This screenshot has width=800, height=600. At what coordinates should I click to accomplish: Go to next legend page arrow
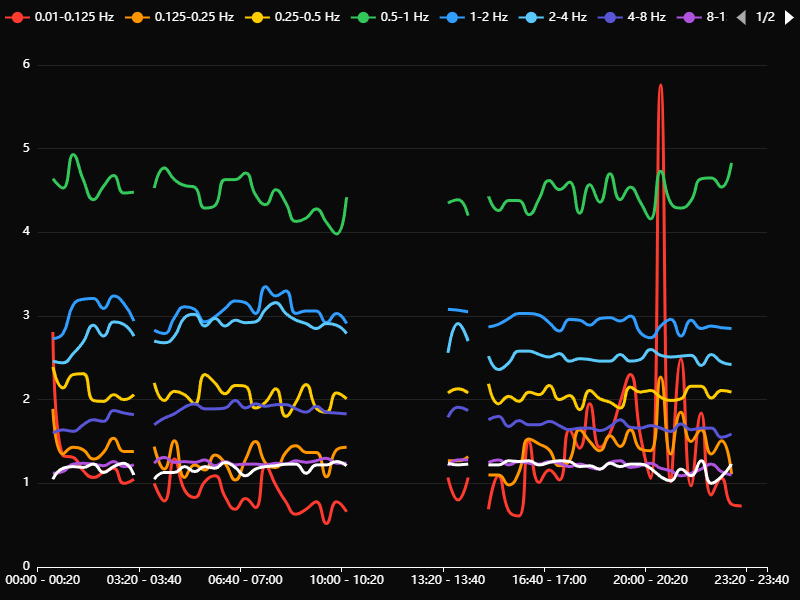(787, 18)
